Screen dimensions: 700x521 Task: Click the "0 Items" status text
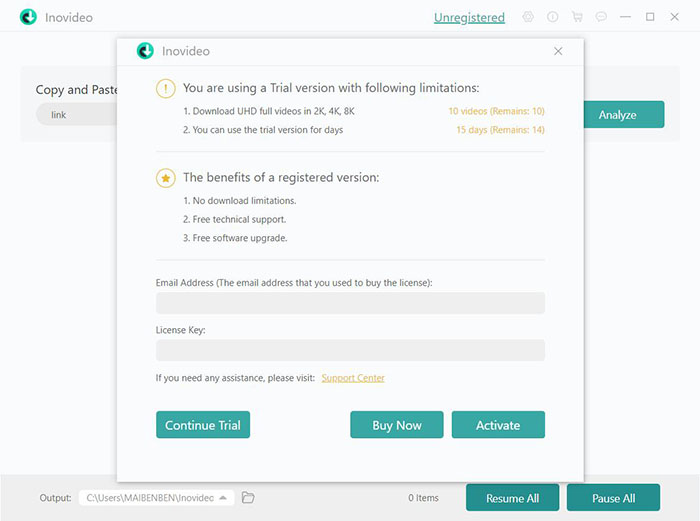pos(423,497)
